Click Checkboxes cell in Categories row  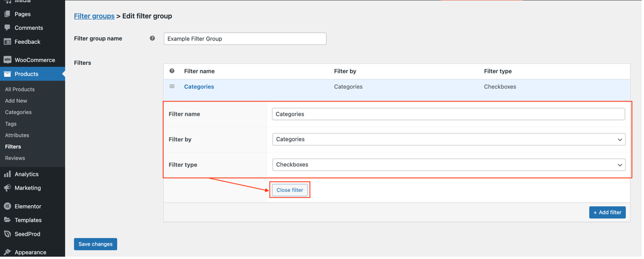click(x=500, y=87)
